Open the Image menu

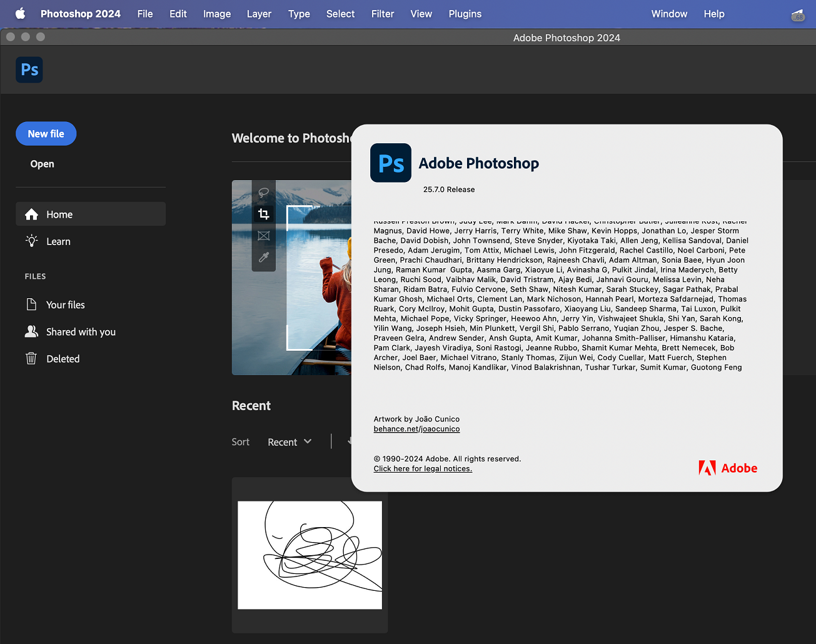217,14
